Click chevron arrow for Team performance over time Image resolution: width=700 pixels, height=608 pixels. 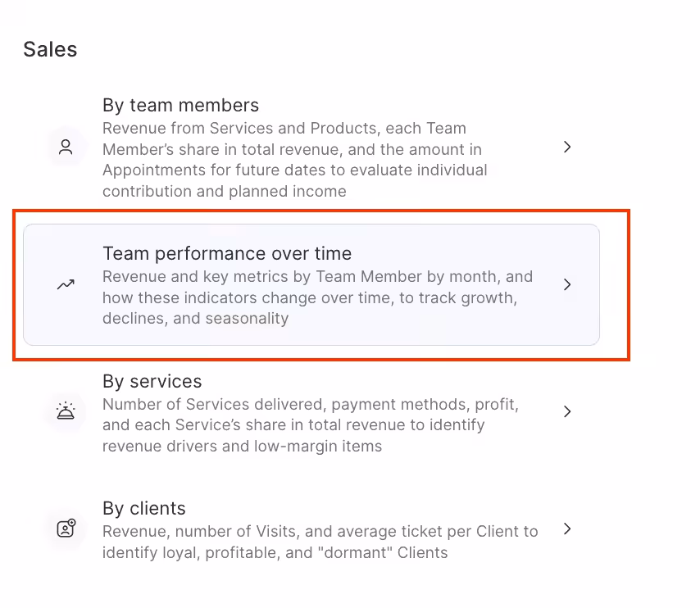[x=567, y=285]
